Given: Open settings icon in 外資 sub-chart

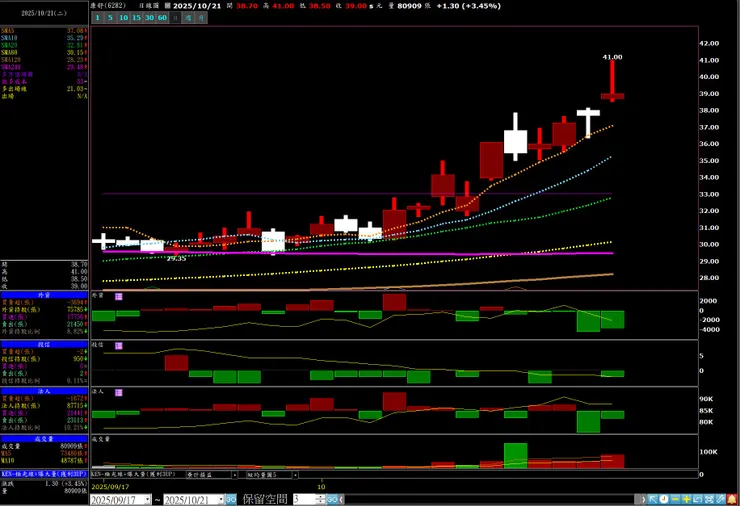Looking at the screenshot, I should (x=118, y=296).
